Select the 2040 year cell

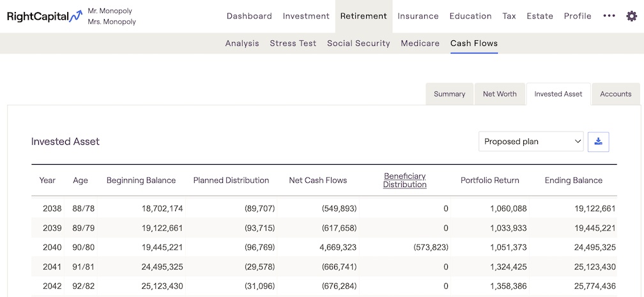52,247
